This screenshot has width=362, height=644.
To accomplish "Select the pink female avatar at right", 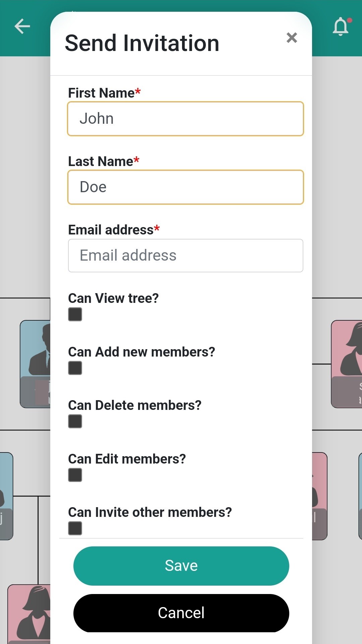I will click(347, 364).
